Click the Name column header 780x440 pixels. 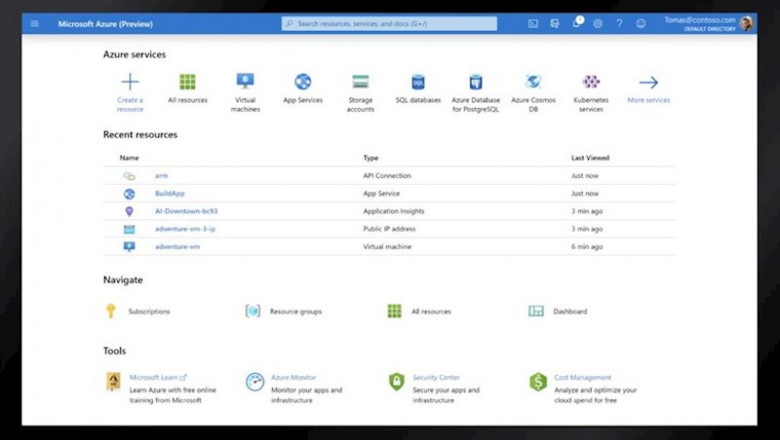tap(129, 158)
